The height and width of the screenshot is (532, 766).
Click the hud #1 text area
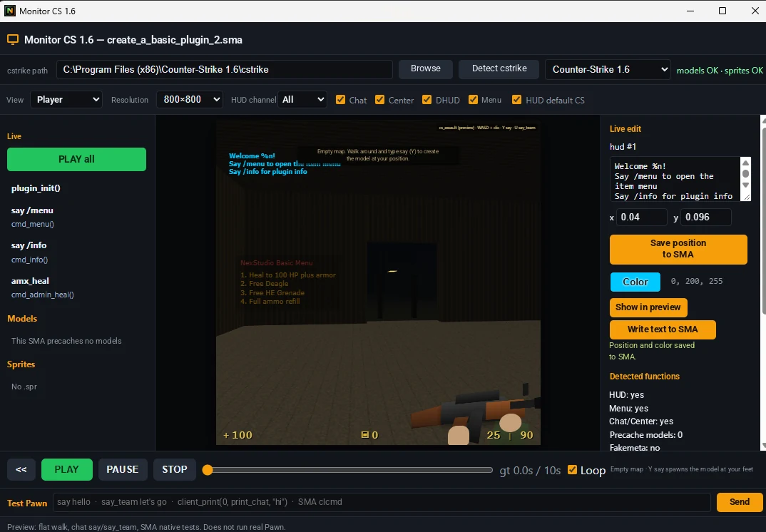coord(675,179)
